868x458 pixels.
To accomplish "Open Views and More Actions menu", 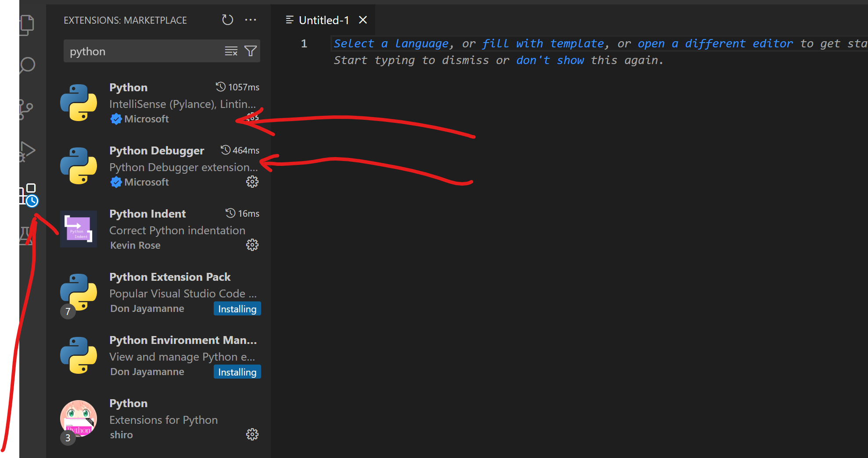I will tap(251, 20).
